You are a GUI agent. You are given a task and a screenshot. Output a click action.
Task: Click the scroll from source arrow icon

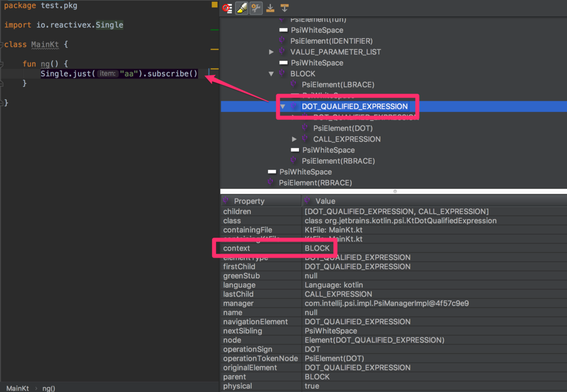(x=285, y=8)
